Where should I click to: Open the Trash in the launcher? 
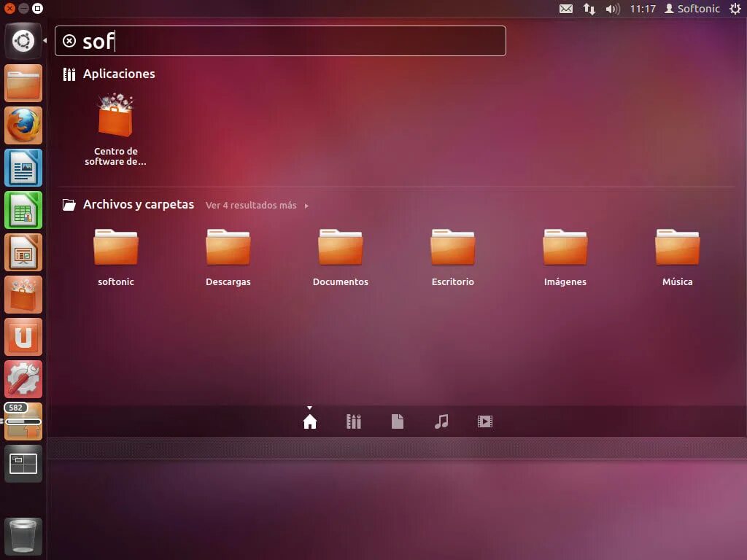click(23, 536)
